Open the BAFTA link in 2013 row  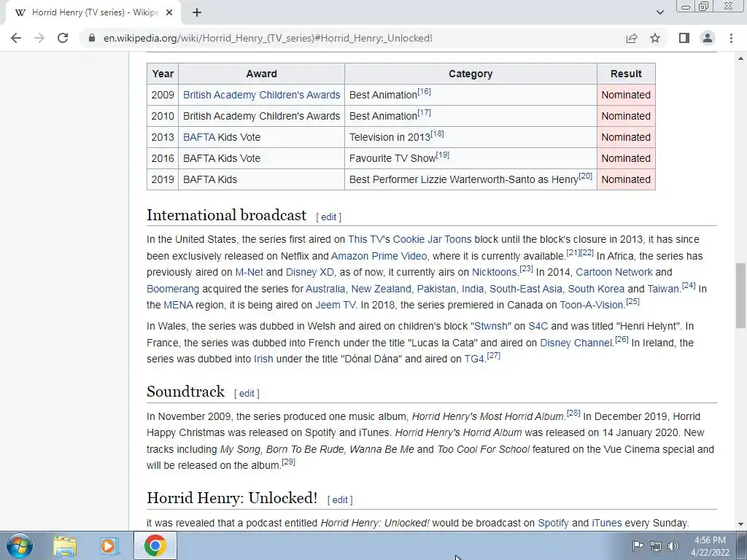pos(198,137)
